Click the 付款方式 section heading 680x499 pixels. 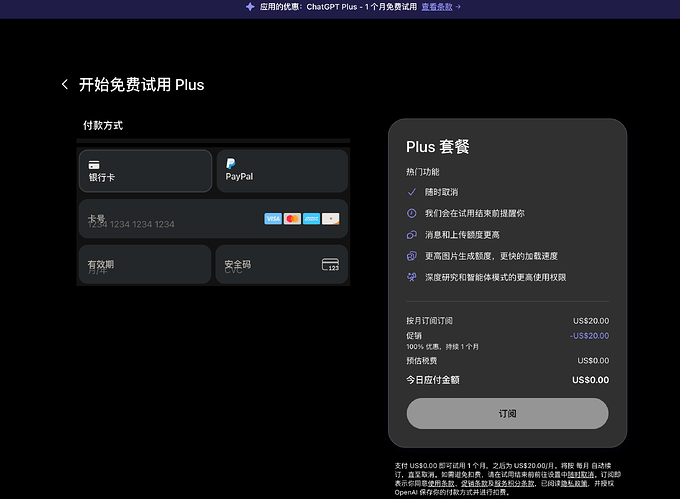click(x=103, y=125)
